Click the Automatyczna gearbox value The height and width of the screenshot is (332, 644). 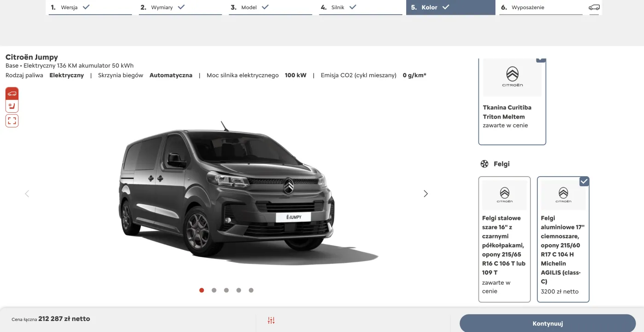click(x=171, y=75)
